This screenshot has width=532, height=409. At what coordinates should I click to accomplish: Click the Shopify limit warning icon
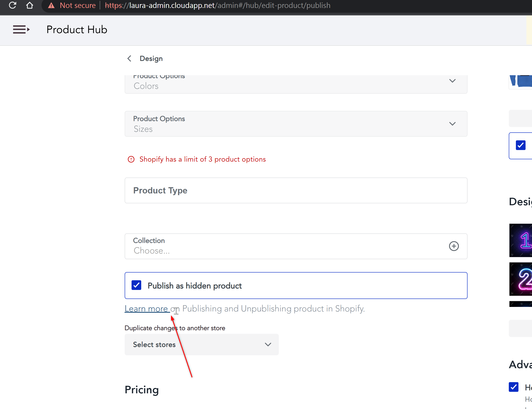[131, 159]
